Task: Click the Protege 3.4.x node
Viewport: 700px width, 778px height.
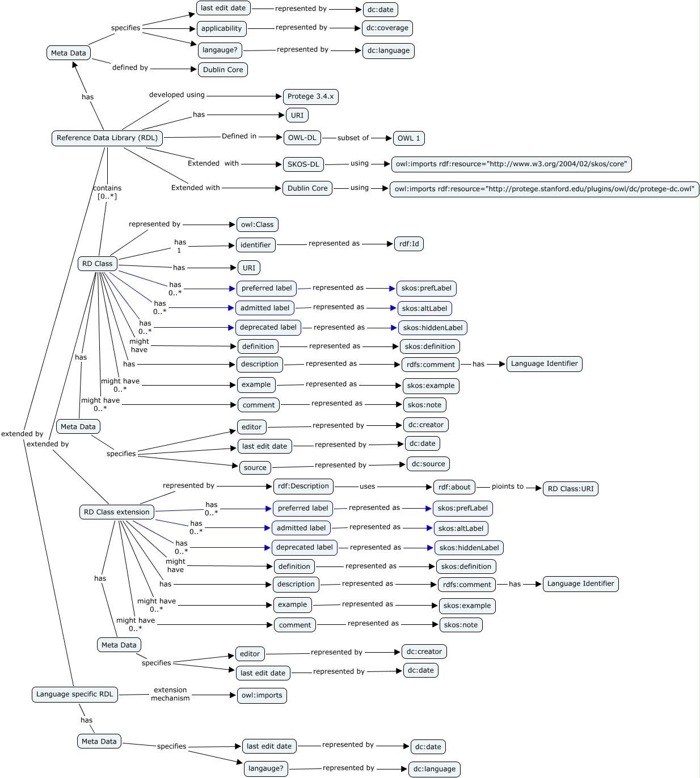Action: (x=310, y=96)
